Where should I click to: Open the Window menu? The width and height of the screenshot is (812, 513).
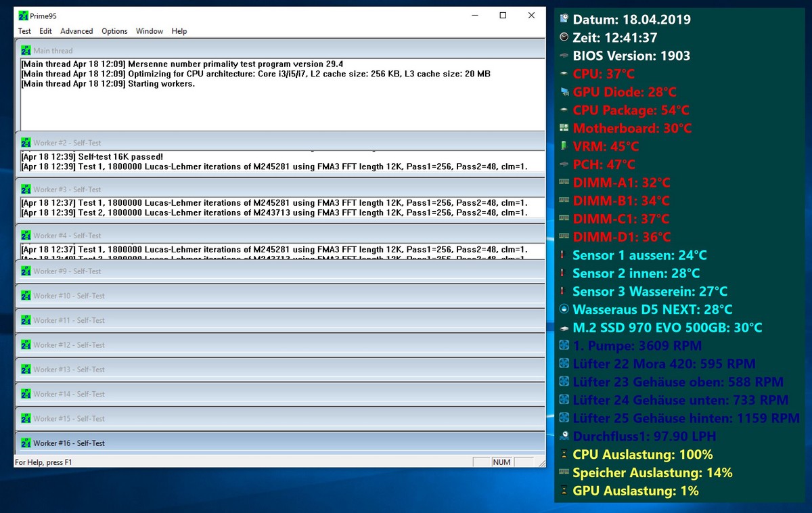tap(150, 31)
